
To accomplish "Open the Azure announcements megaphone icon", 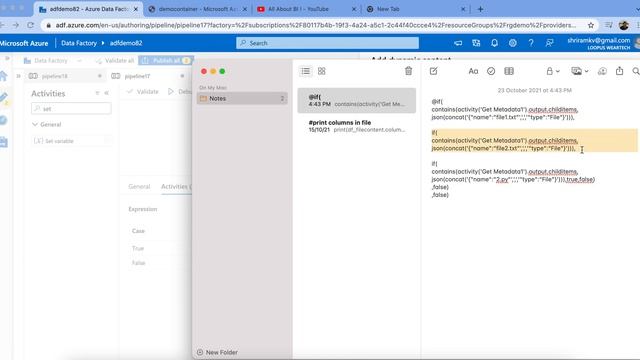I will [x=458, y=43].
